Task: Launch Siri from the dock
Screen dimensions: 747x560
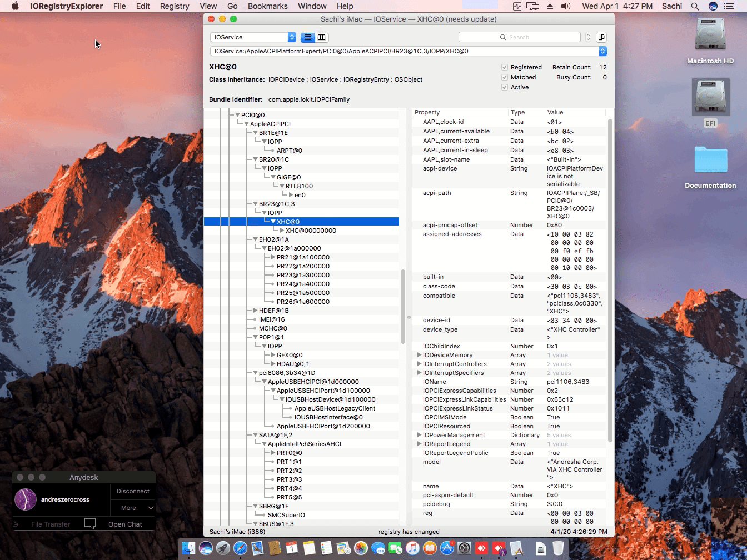Action: pos(206,549)
